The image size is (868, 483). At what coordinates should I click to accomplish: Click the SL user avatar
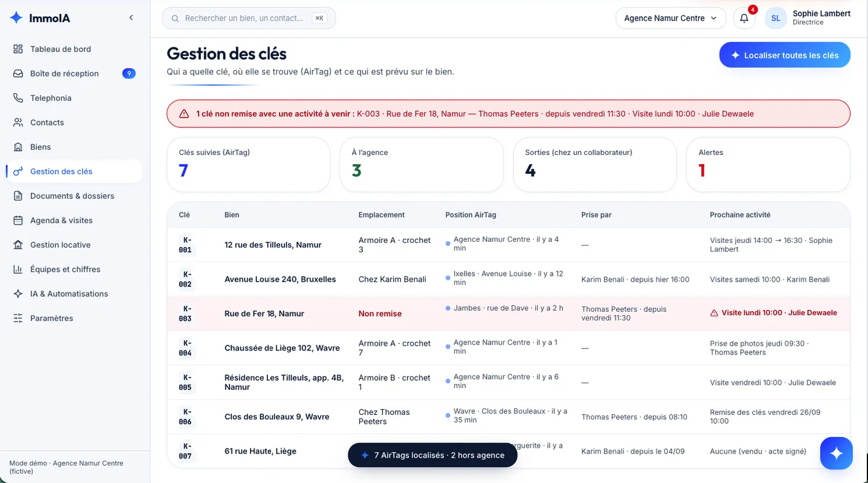coord(776,19)
